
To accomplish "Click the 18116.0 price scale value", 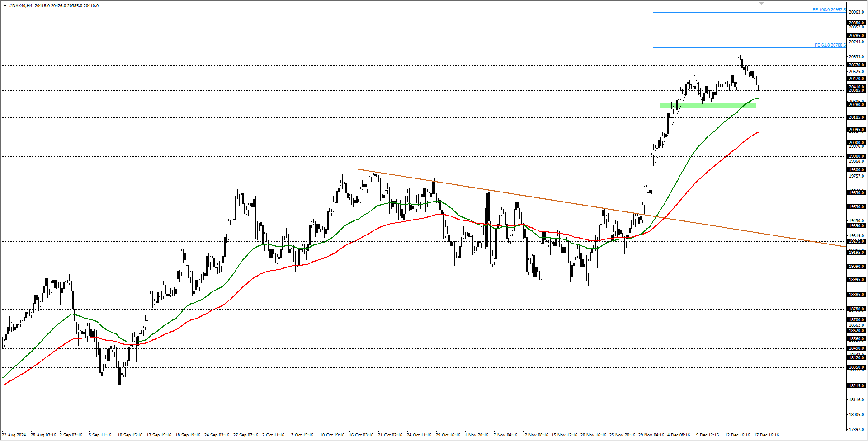I will [856, 400].
